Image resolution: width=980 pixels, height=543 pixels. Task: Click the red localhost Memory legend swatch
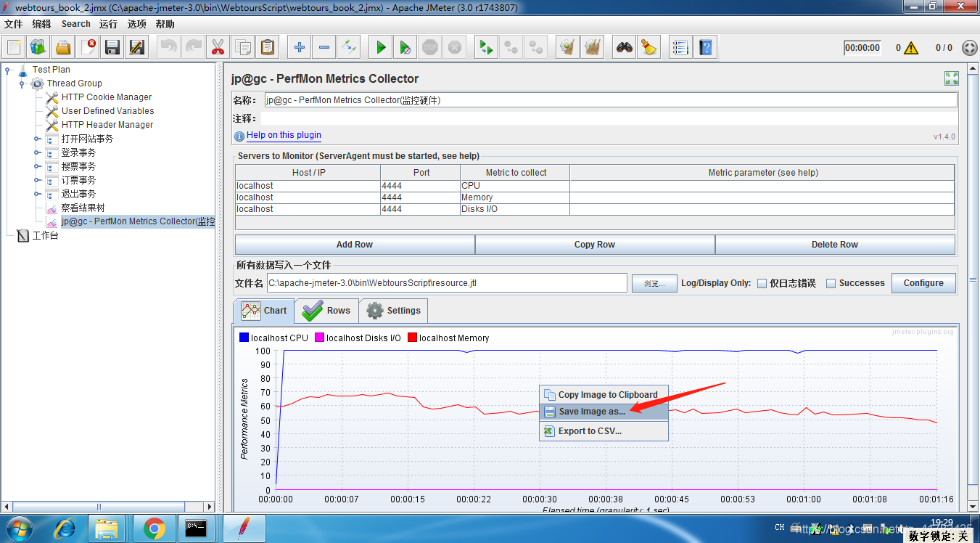click(413, 338)
